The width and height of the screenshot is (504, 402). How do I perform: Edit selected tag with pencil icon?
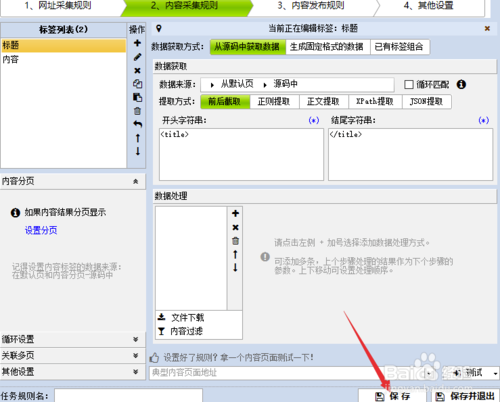pos(137,57)
